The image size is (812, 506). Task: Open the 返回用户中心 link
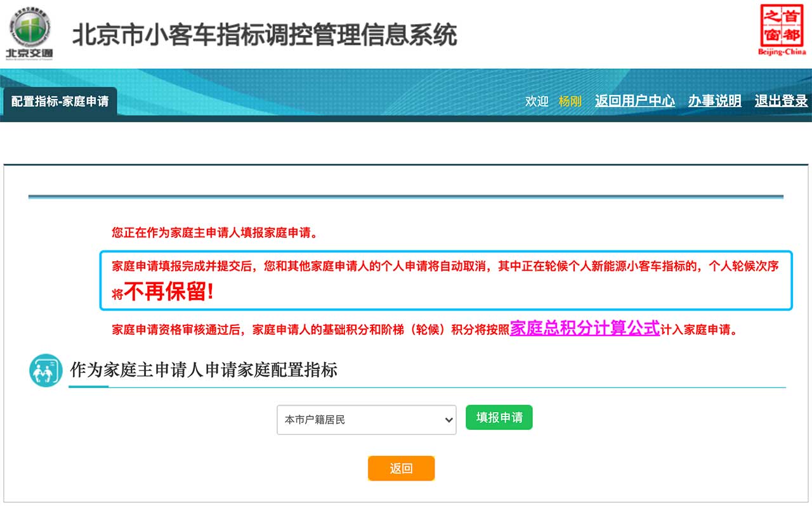[x=635, y=101]
